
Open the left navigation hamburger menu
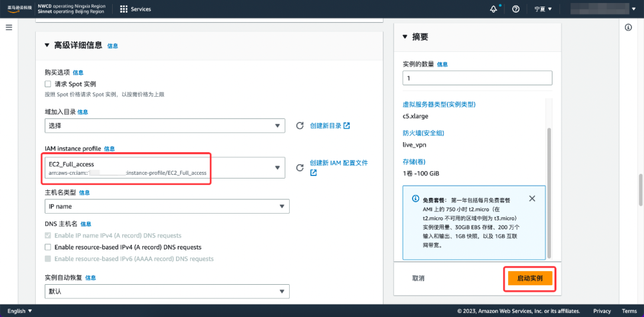click(x=9, y=27)
